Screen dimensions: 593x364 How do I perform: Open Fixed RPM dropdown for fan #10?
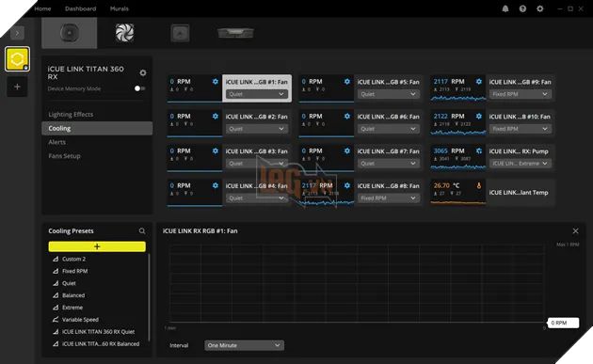tap(520, 129)
